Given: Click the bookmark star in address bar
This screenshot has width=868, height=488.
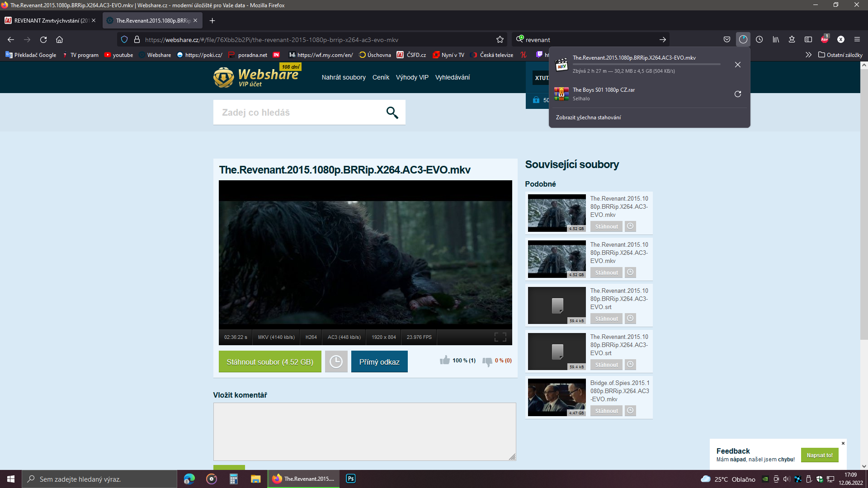Looking at the screenshot, I should tap(500, 40).
